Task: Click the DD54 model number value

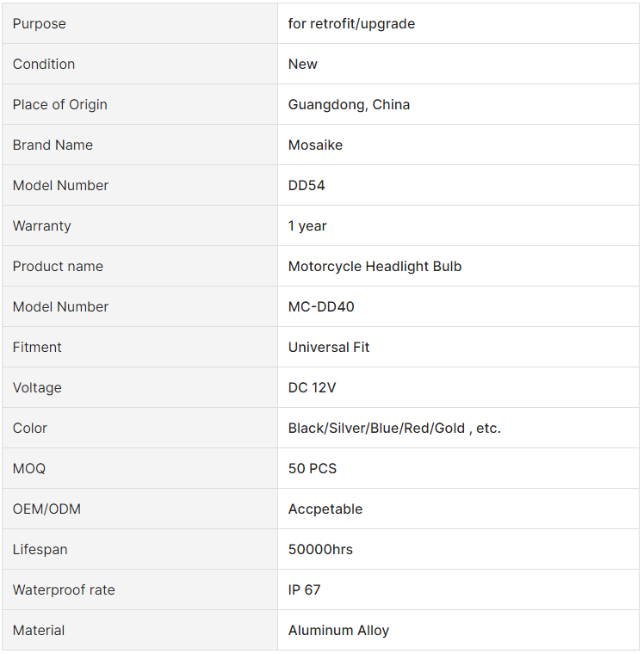Action: pos(307,185)
